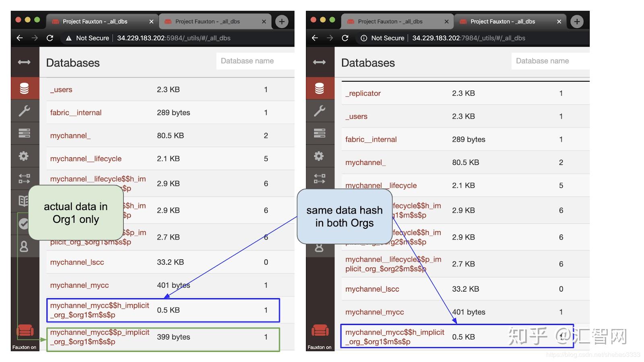Go back in the right browser window
The width and height of the screenshot is (644, 362).
click(315, 38)
